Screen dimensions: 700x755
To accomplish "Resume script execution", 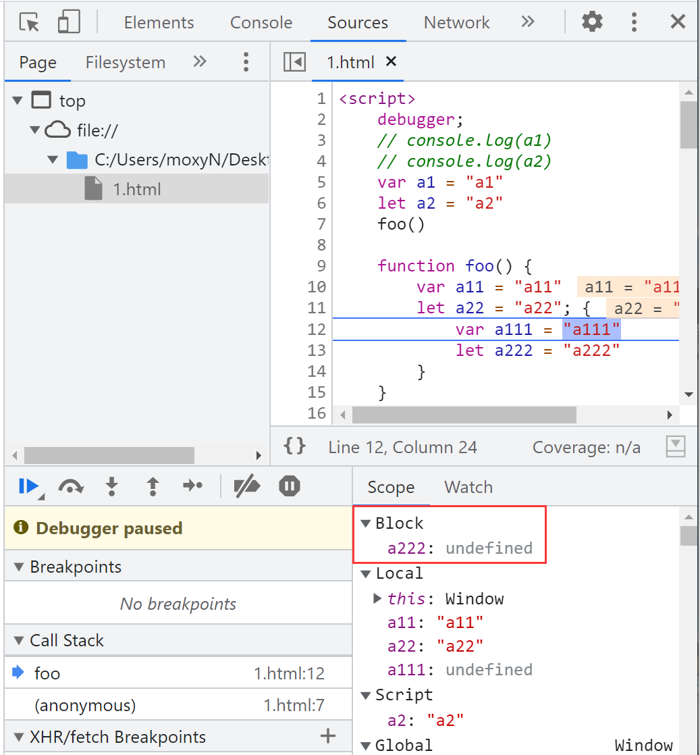I will pos(28,486).
